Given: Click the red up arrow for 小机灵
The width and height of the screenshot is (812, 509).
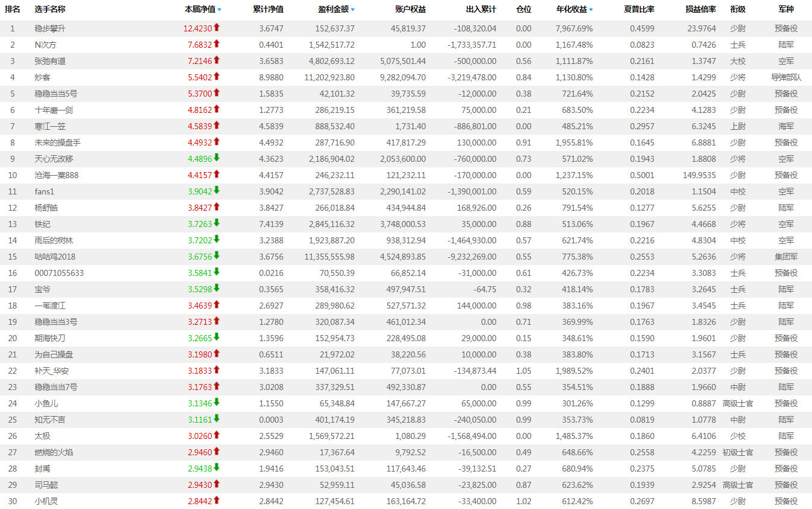Looking at the screenshot, I should pos(217,501).
